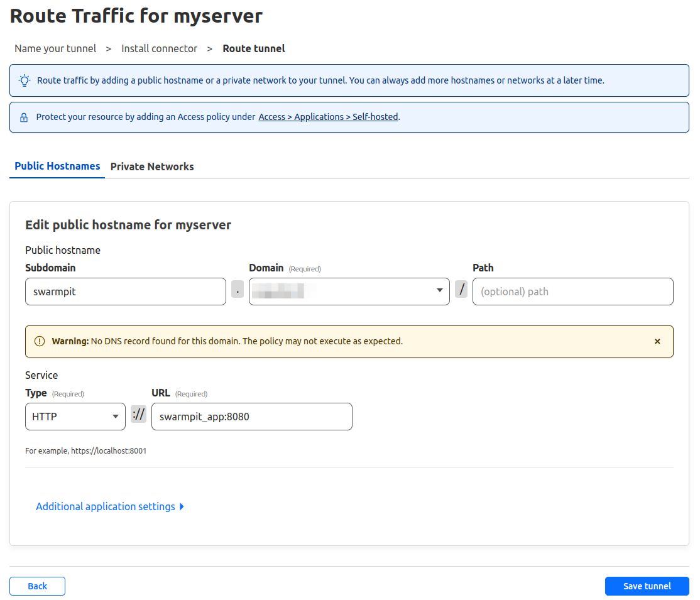The width and height of the screenshot is (700, 600).
Task: Click the Back button
Action: click(x=37, y=586)
